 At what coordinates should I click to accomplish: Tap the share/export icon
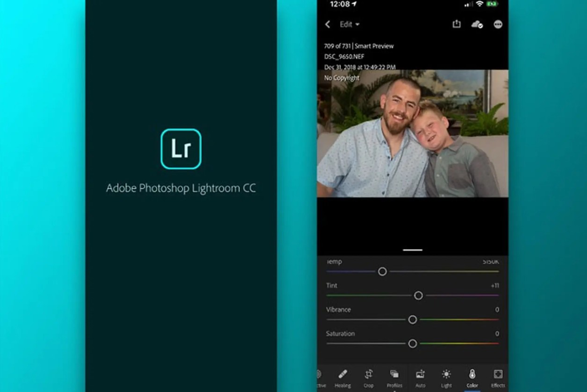tap(457, 24)
